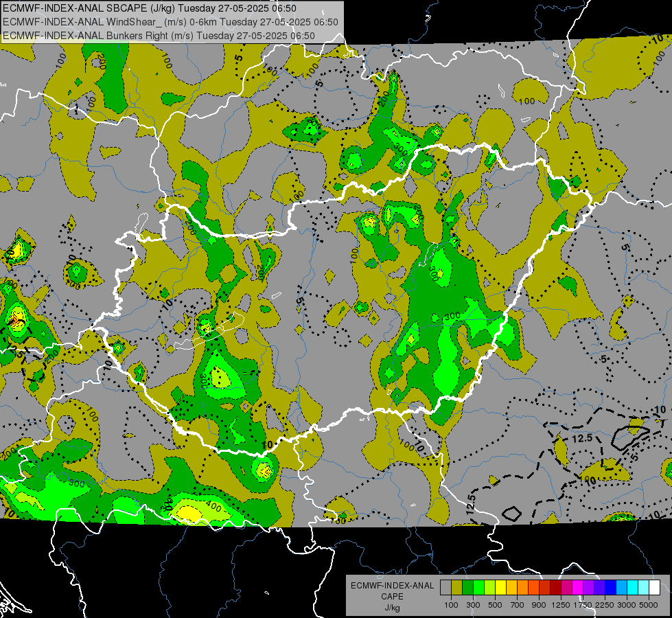Click the 1250 value under color scale
The image size is (672, 618).
click(561, 605)
